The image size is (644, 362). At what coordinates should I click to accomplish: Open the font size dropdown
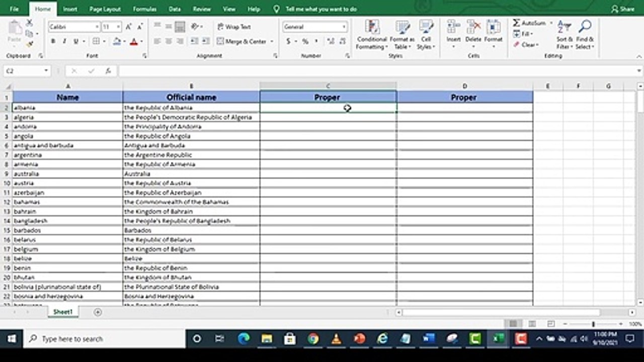[x=118, y=27]
